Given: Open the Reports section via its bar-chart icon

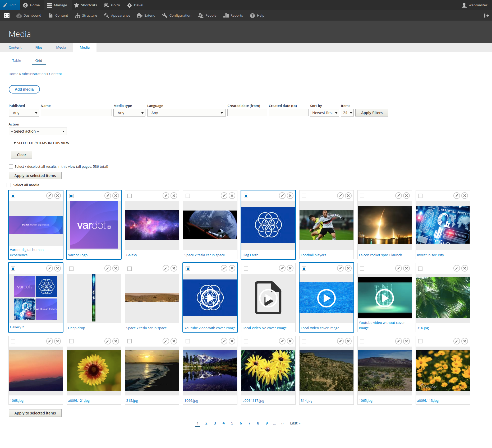Looking at the screenshot, I should 226,15.
